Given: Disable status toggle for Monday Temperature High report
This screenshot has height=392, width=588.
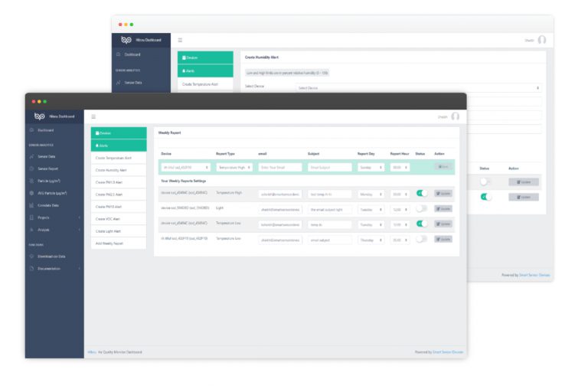Looking at the screenshot, I should click(x=421, y=194).
